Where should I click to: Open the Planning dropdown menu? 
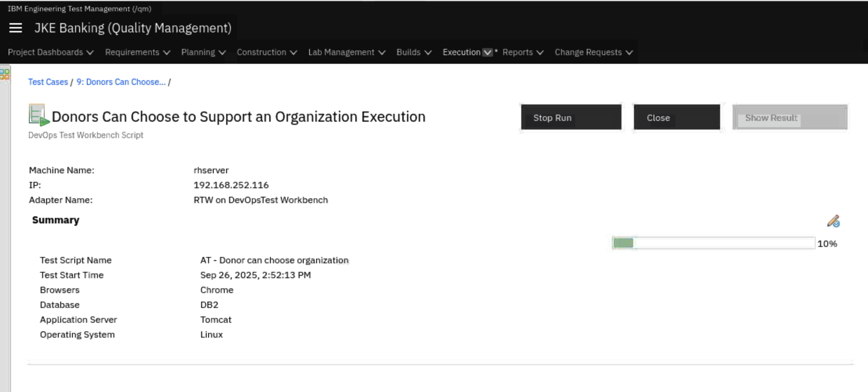203,52
